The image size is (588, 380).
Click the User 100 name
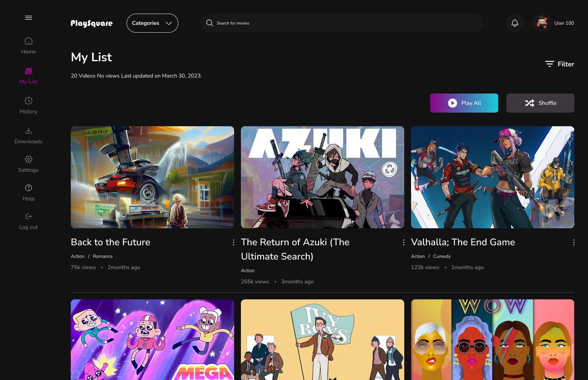564,23
